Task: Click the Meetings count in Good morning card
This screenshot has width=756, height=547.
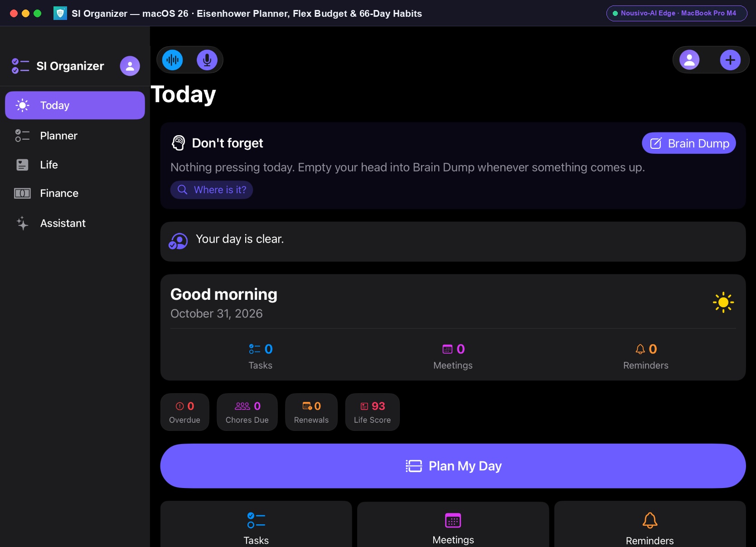Action: 453,357
